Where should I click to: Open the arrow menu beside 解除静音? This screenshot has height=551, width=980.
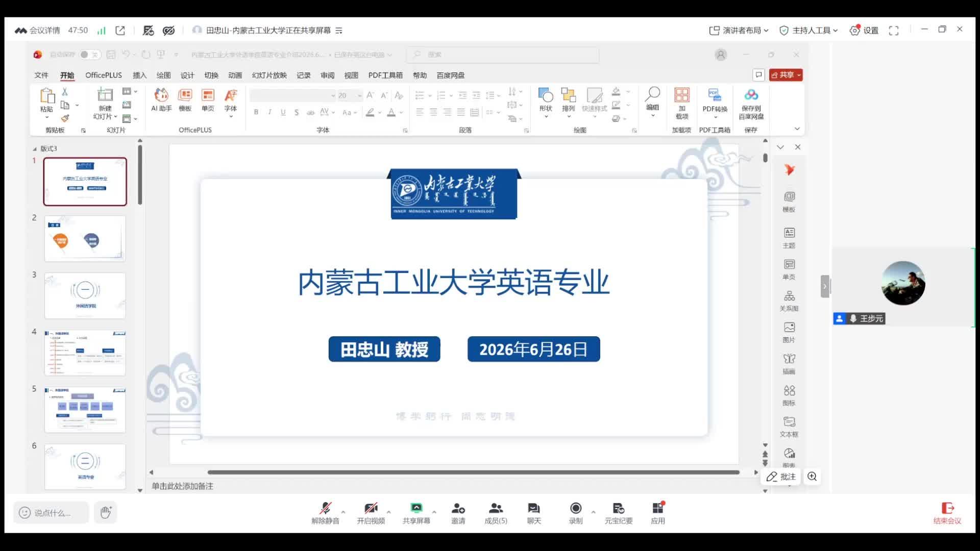tap(343, 512)
